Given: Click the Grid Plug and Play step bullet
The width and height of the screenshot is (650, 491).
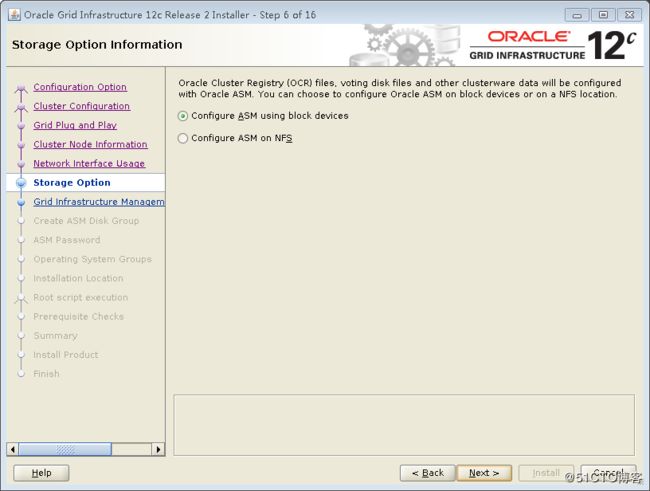Looking at the screenshot, I should (21, 126).
